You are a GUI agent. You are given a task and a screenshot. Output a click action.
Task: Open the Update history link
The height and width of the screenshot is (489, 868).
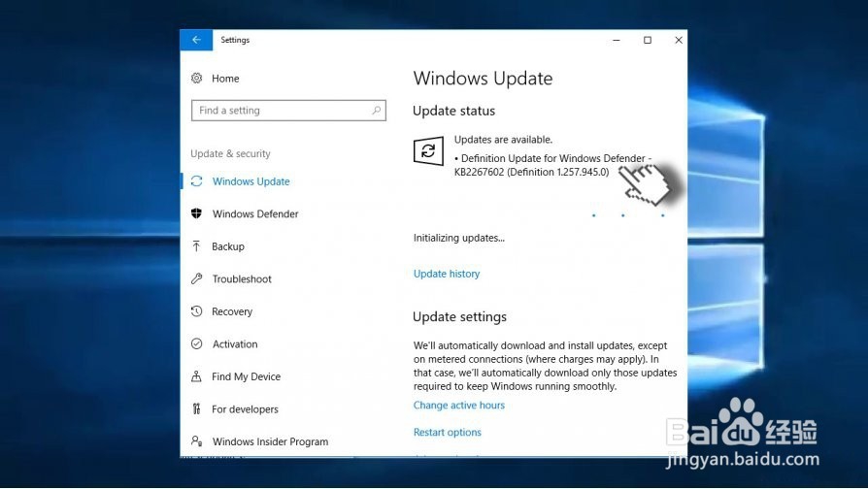447,274
